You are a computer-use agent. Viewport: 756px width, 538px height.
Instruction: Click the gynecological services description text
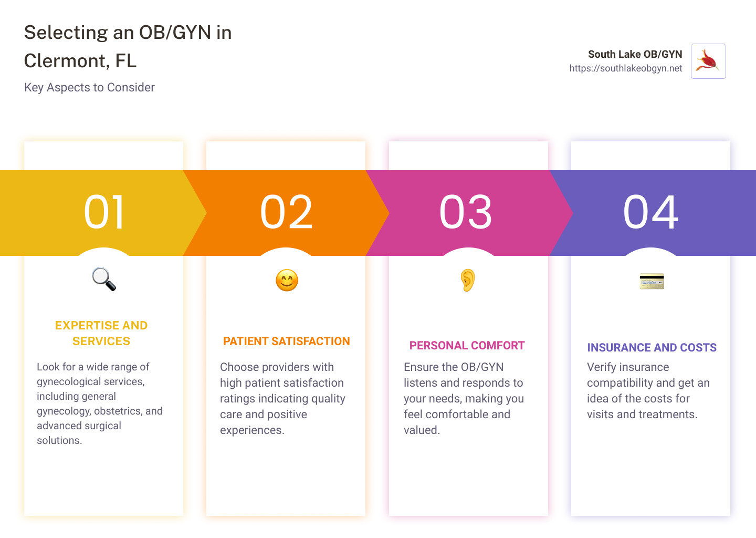point(100,403)
